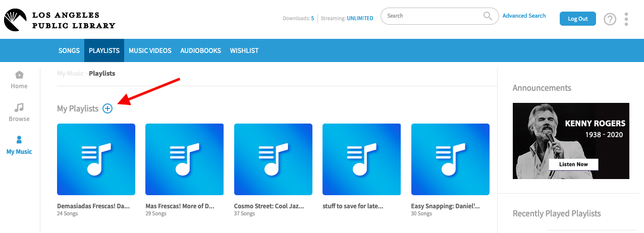
Task: Switch to the Songs tab
Action: tap(69, 51)
